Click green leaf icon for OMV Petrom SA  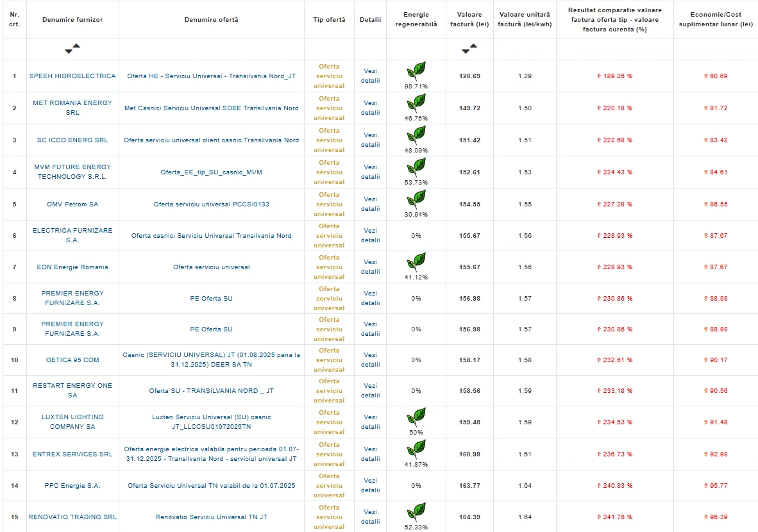(x=416, y=199)
